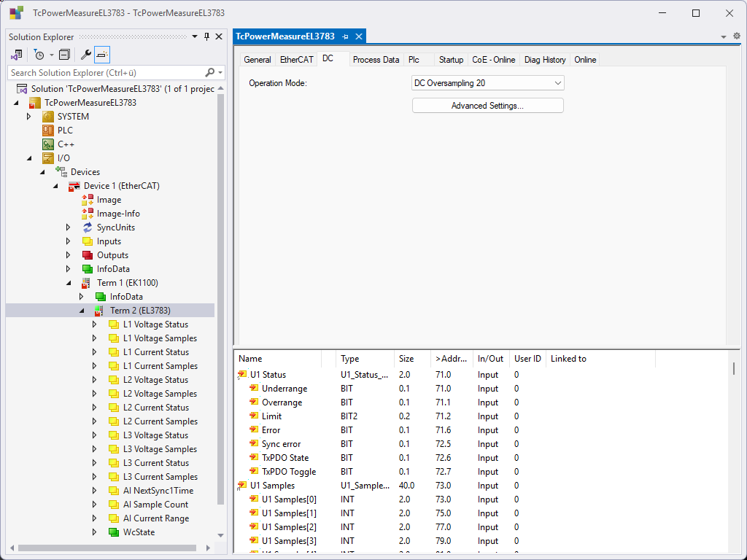747x560 pixels.
Task: Switch to the Online tab
Action: click(585, 60)
